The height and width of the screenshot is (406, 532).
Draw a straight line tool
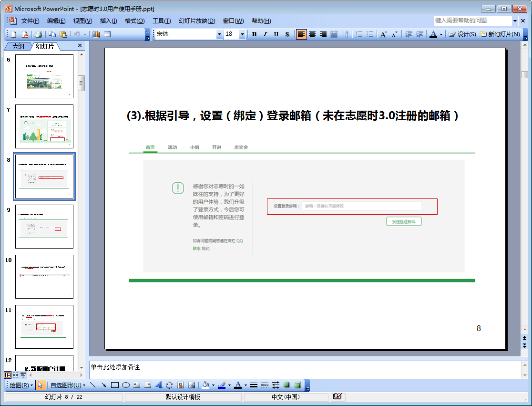tap(92, 385)
